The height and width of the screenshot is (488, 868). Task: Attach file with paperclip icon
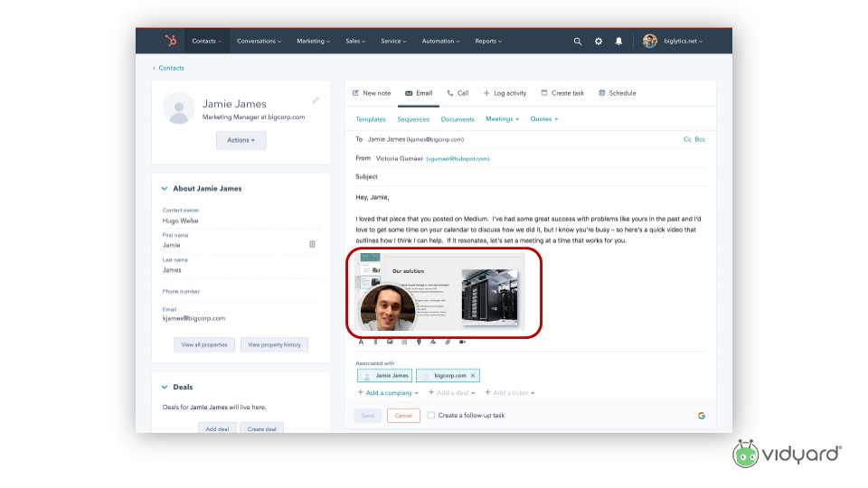pyautogui.click(x=448, y=342)
